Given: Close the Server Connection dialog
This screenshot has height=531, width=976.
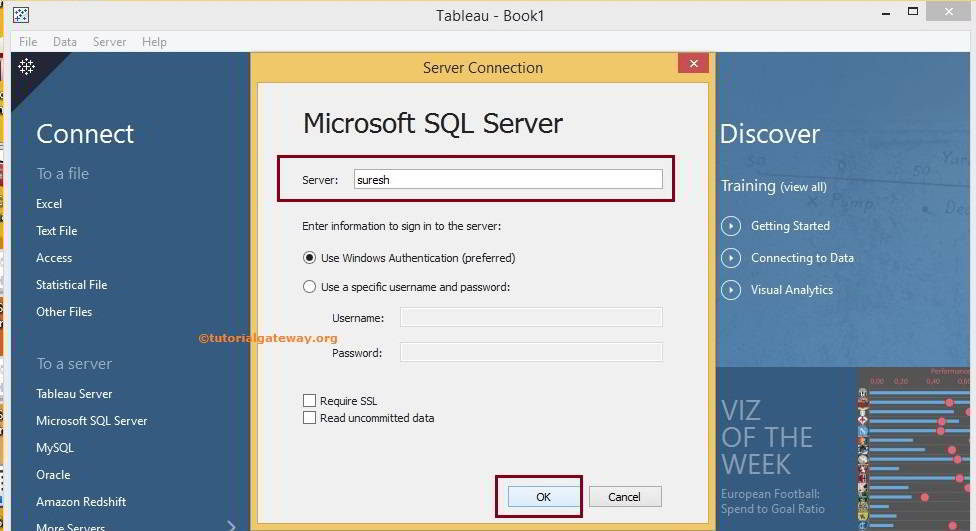Looking at the screenshot, I should point(693,63).
